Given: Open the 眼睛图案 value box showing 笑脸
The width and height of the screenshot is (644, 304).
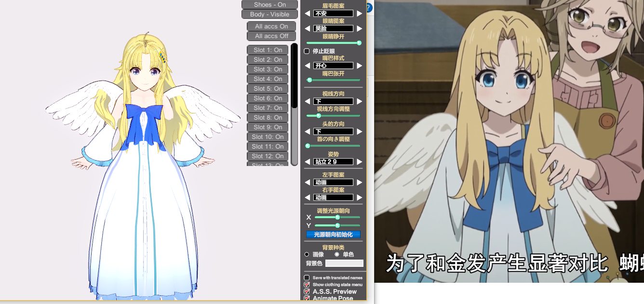Looking at the screenshot, I should [x=333, y=28].
